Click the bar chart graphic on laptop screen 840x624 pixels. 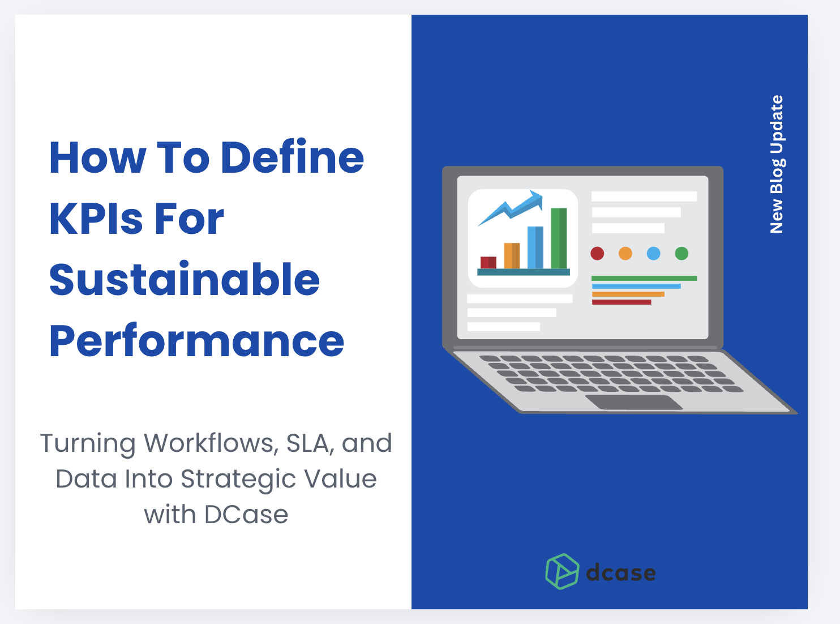click(x=524, y=238)
